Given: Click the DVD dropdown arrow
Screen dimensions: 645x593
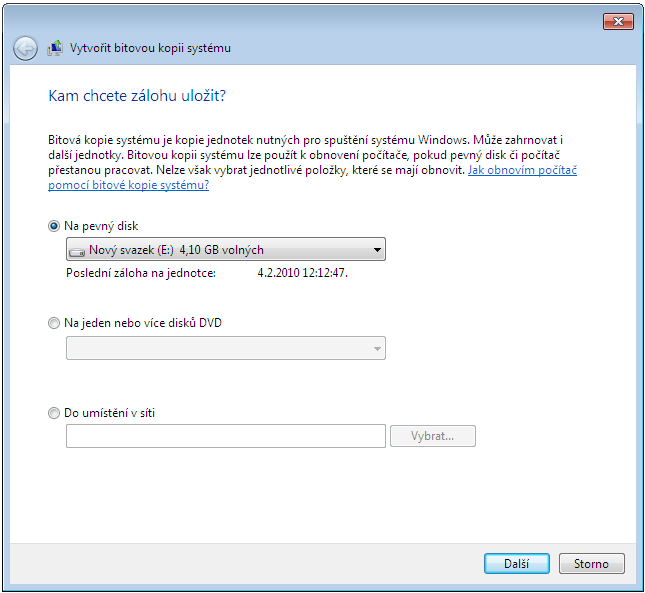Looking at the screenshot, I should pyautogui.click(x=376, y=348).
